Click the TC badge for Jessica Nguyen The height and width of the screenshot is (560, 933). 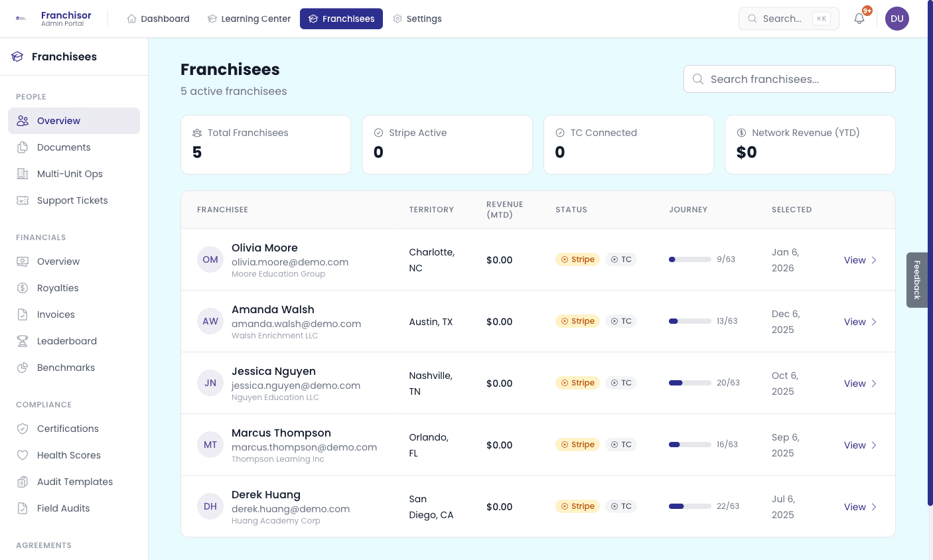(621, 383)
